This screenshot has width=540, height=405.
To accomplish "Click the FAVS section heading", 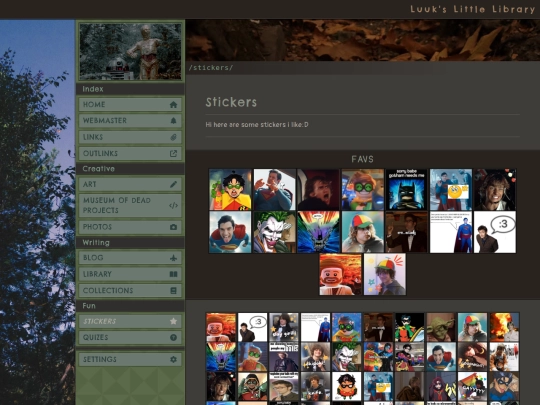I will 363,159.
